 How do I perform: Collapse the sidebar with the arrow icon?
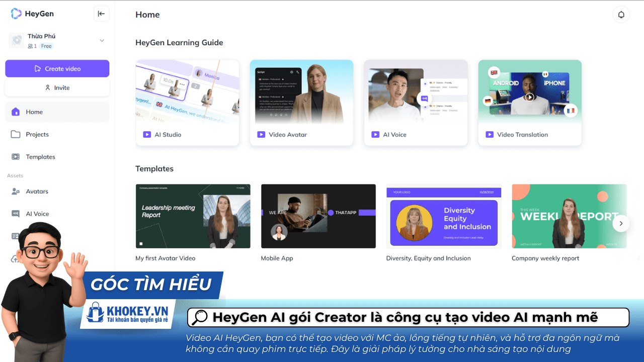click(x=101, y=14)
